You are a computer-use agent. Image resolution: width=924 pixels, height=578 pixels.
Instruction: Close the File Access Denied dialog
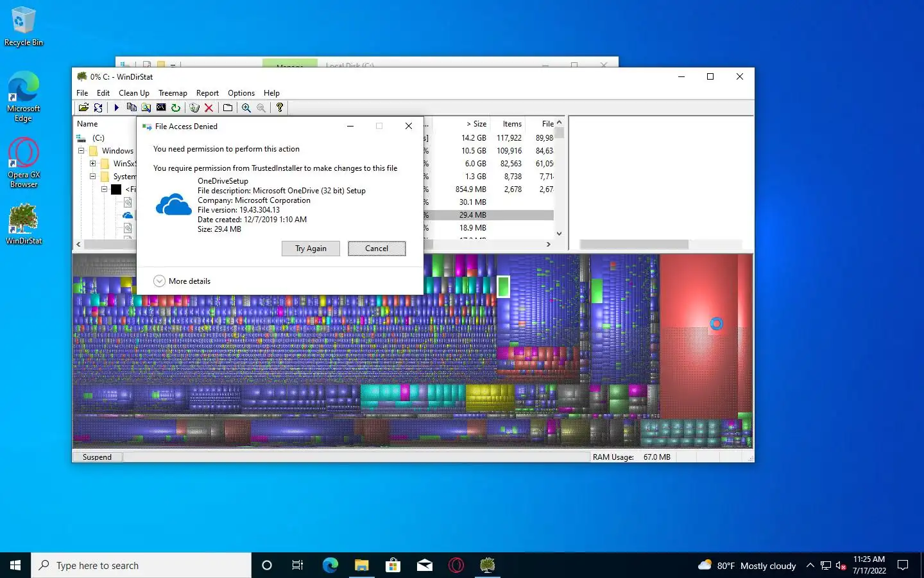pyautogui.click(x=409, y=126)
